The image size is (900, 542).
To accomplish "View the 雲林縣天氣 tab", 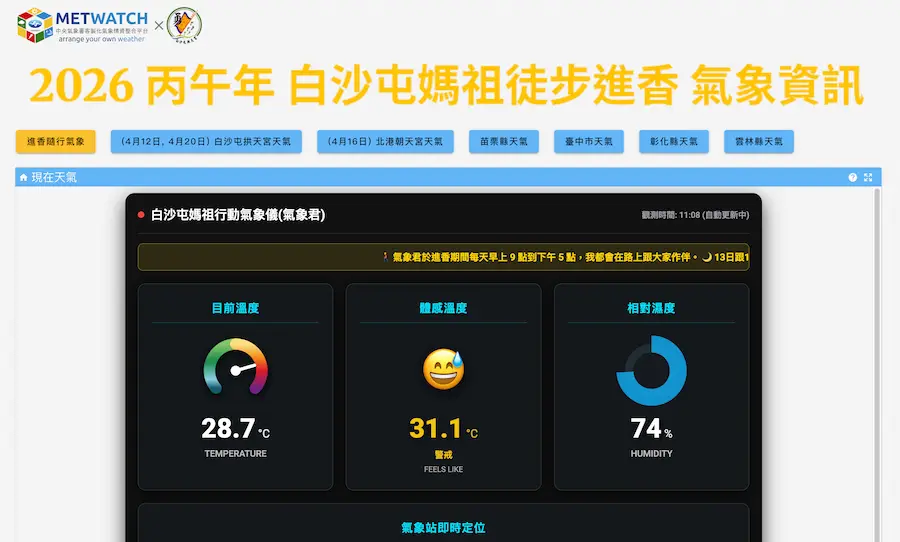I will pyautogui.click(x=759, y=142).
